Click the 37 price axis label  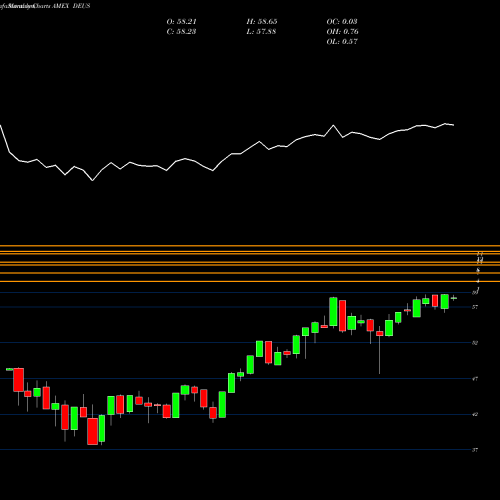(x=475, y=450)
